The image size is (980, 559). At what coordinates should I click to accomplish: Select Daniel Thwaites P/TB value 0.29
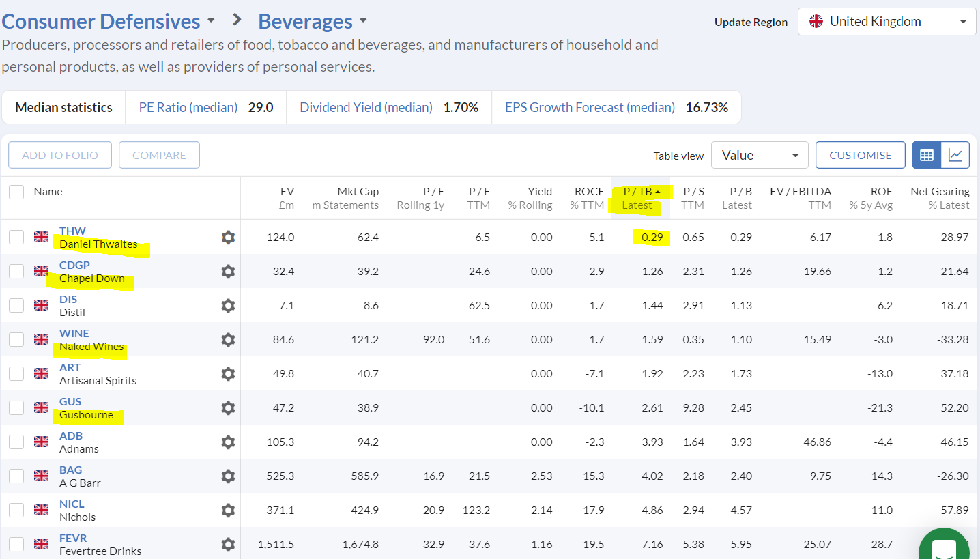(x=652, y=238)
